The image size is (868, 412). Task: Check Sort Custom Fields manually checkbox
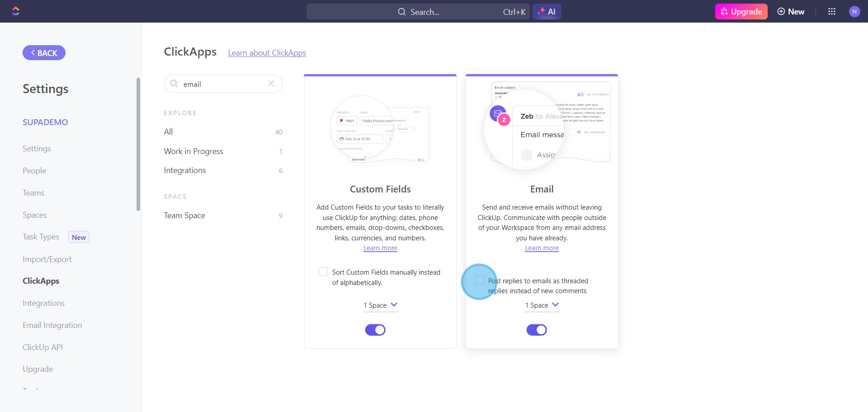(x=323, y=272)
